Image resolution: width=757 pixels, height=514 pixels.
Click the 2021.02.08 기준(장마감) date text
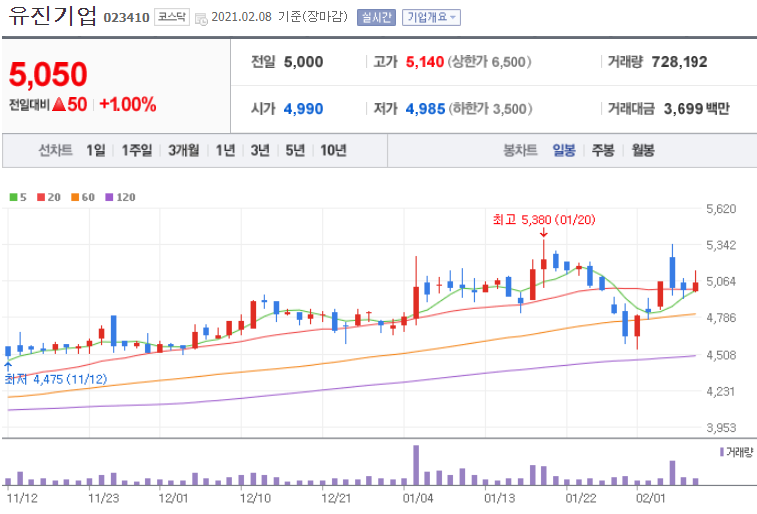pyautogui.click(x=280, y=17)
